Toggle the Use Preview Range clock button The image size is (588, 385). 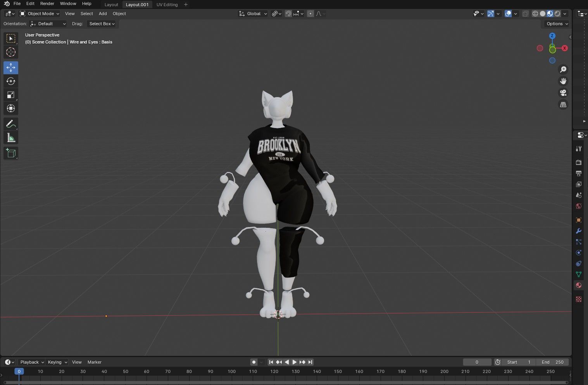click(498, 362)
